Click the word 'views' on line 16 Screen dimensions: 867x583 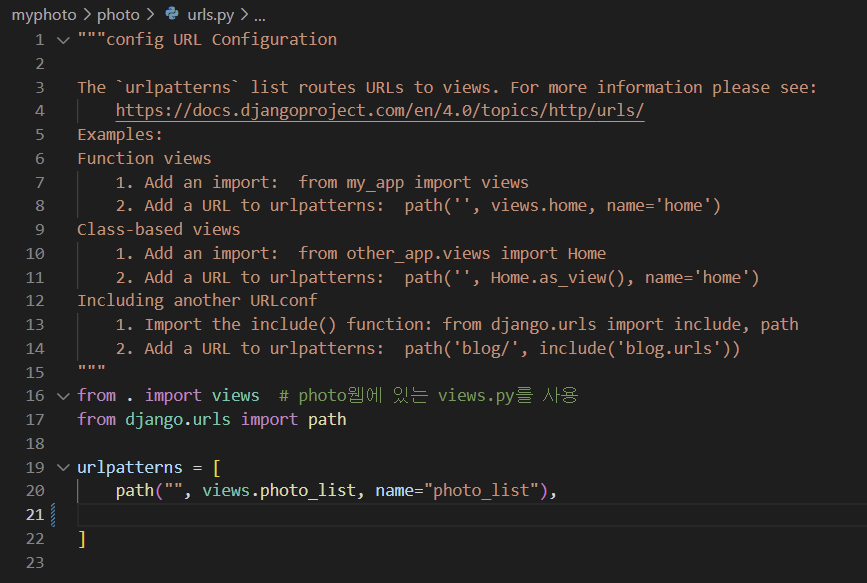[236, 395]
